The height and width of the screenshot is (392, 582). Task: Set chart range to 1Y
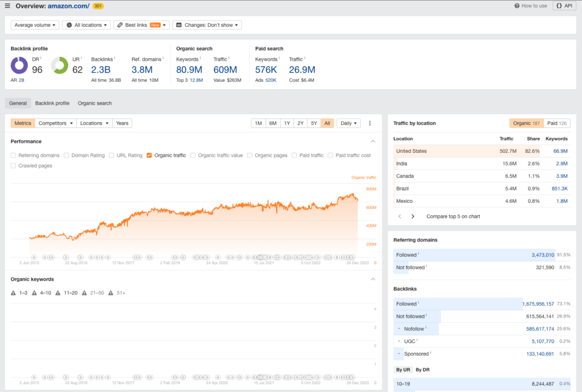point(287,123)
